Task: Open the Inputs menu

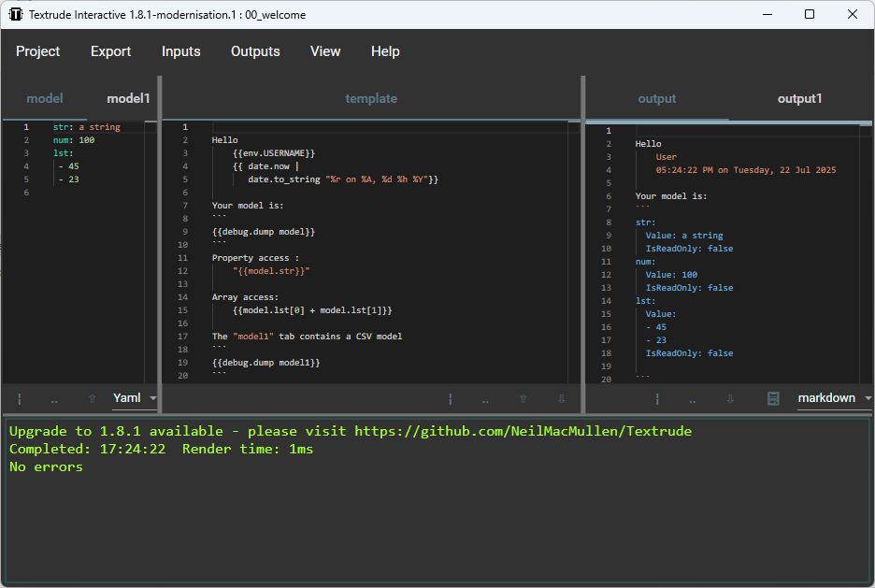Action: coord(180,51)
